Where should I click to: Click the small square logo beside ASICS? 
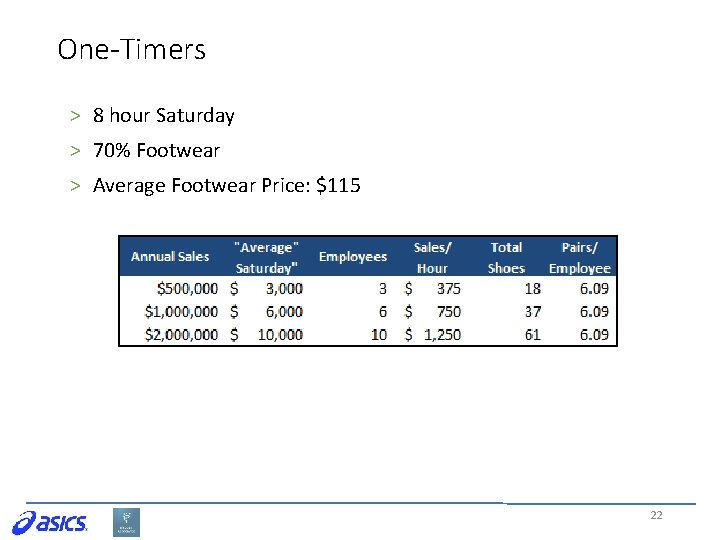[x=126, y=522]
